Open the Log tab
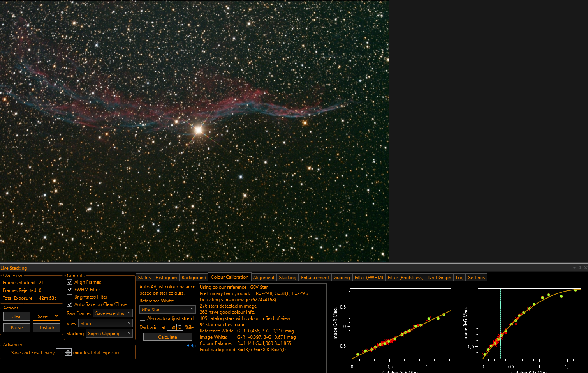Image resolution: width=588 pixels, height=373 pixels. pyautogui.click(x=459, y=278)
